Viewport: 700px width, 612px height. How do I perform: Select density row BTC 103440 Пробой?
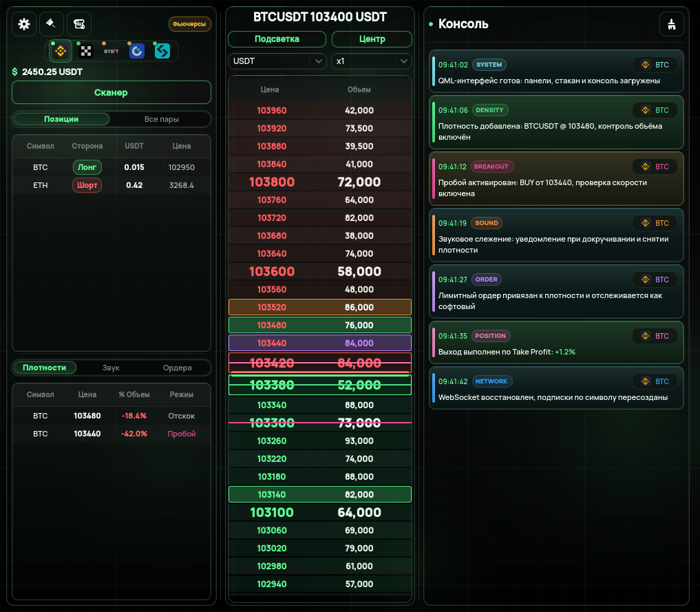pyautogui.click(x=112, y=434)
